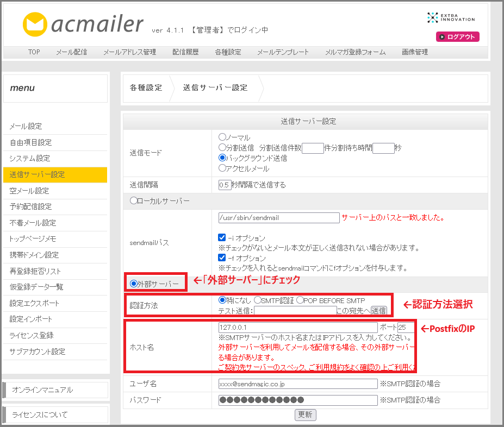The height and width of the screenshot is (427, 504).
Task: Select the アクセルメール radio option
Action: click(222, 168)
